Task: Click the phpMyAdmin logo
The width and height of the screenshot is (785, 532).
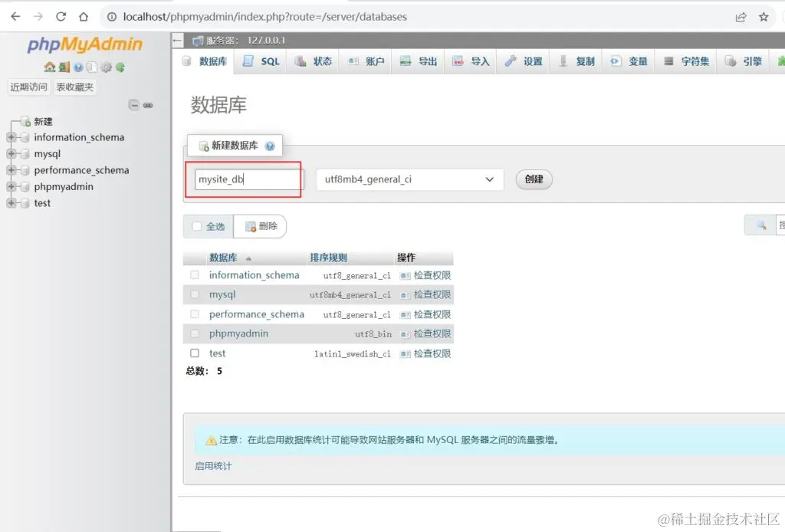Action: (x=84, y=44)
